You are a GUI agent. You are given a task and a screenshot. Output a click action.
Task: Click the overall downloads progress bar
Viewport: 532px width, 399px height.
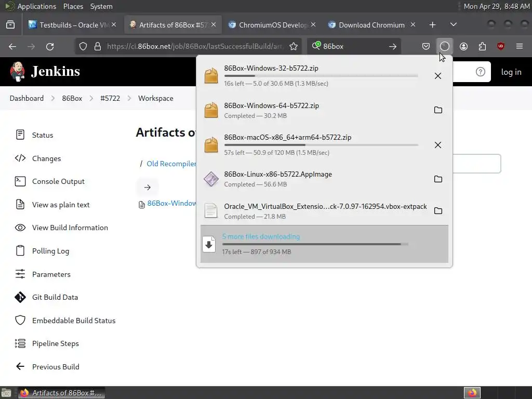point(315,244)
